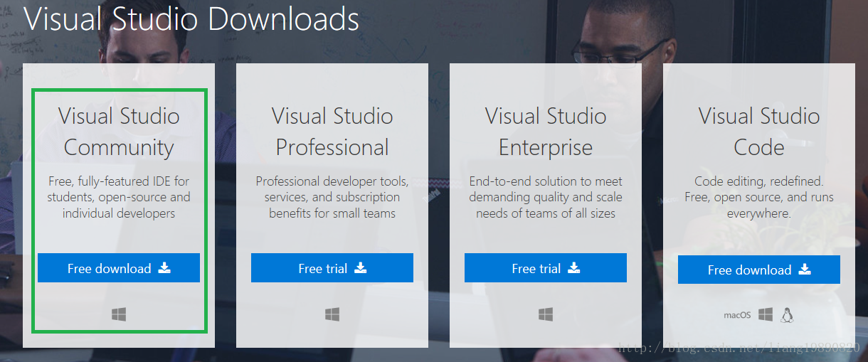
Task: Click Windows logo under Visual Studio Community
Action: [119, 314]
